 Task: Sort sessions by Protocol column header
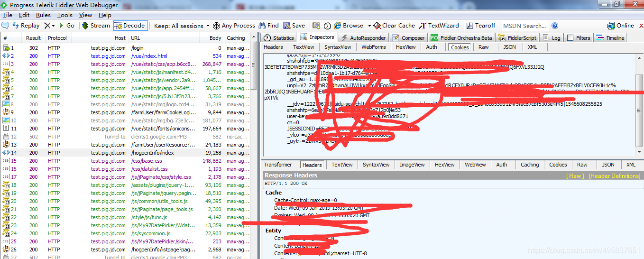click(57, 38)
